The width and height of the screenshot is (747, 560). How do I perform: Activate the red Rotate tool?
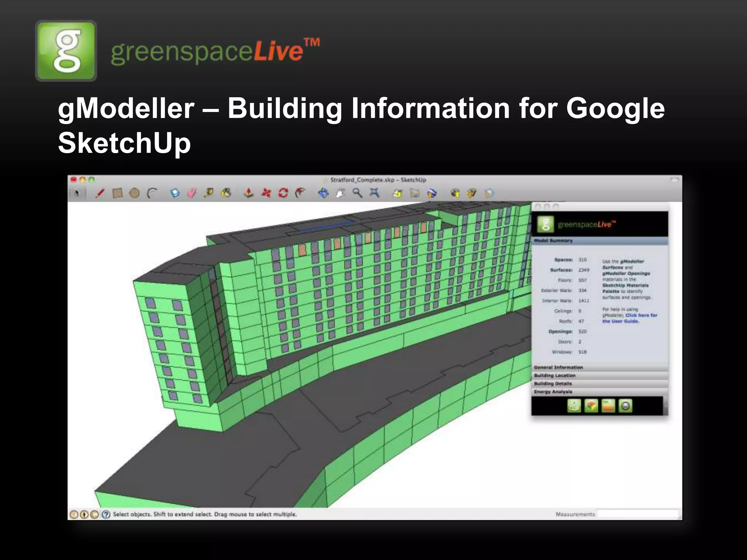[283, 193]
